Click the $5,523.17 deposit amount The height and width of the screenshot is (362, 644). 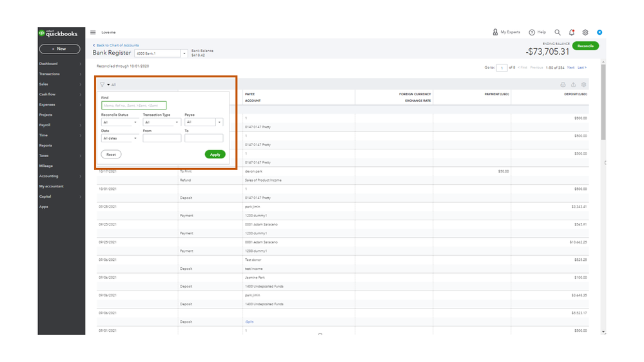(x=579, y=313)
